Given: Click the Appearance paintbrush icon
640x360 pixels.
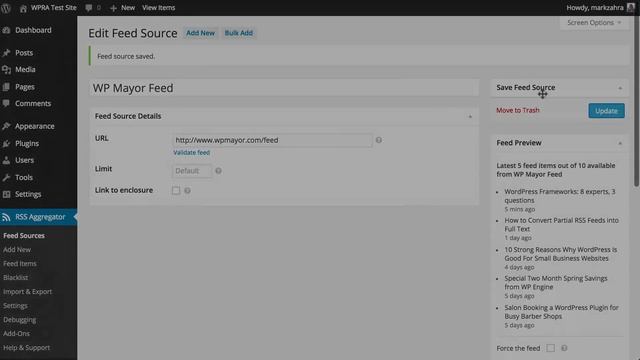Looking at the screenshot, I should click(x=6, y=127).
